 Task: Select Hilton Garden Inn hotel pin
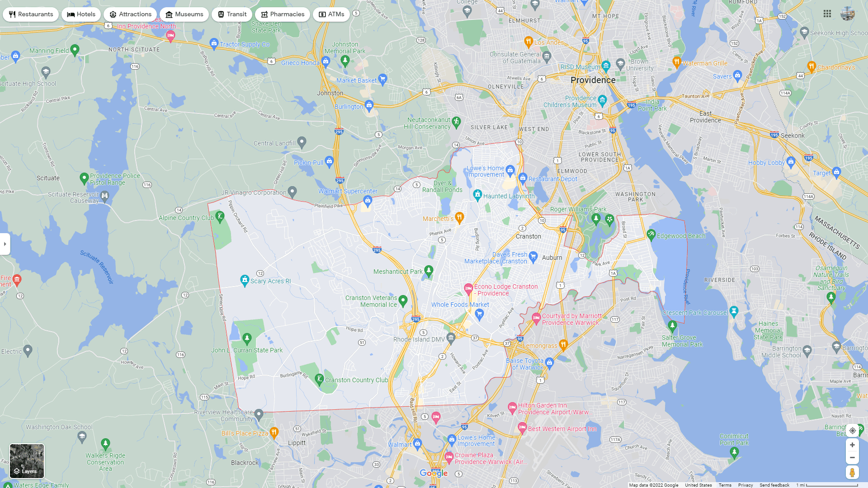pyautogui.click(x=512, y=408)
